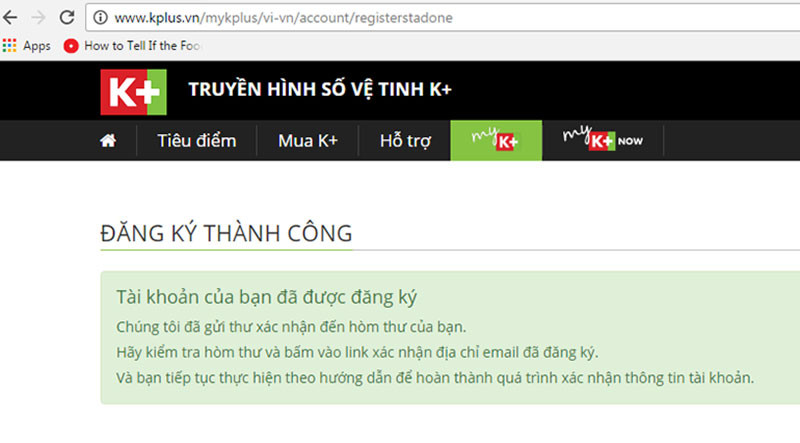This screenshot has width=800, height=443.
Task: Click the K+ red logo
Action: [x=131, y=91]
